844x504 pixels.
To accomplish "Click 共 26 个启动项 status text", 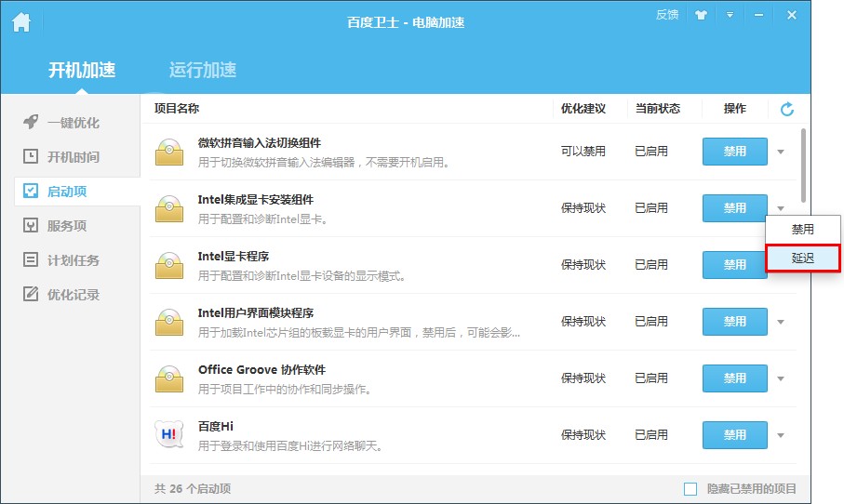I will [x=193, y=489].
